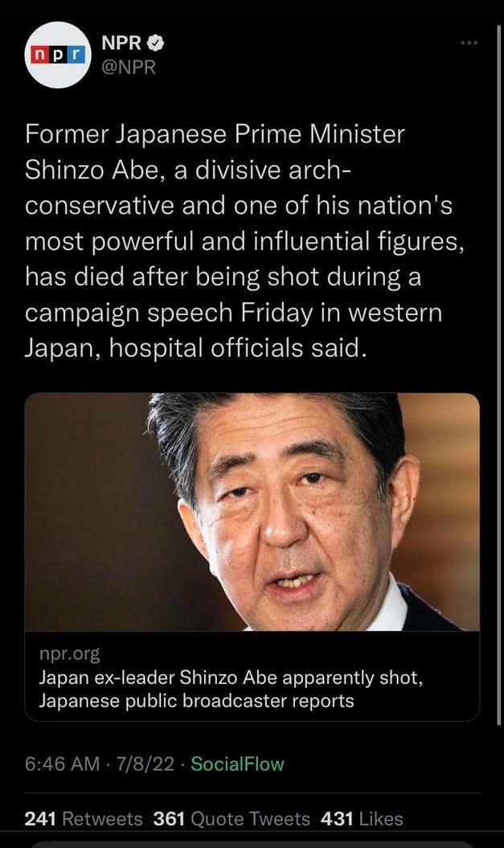Click the vertical scrollbar at right edge
This screenshot has width=504, height=848.
498,373
